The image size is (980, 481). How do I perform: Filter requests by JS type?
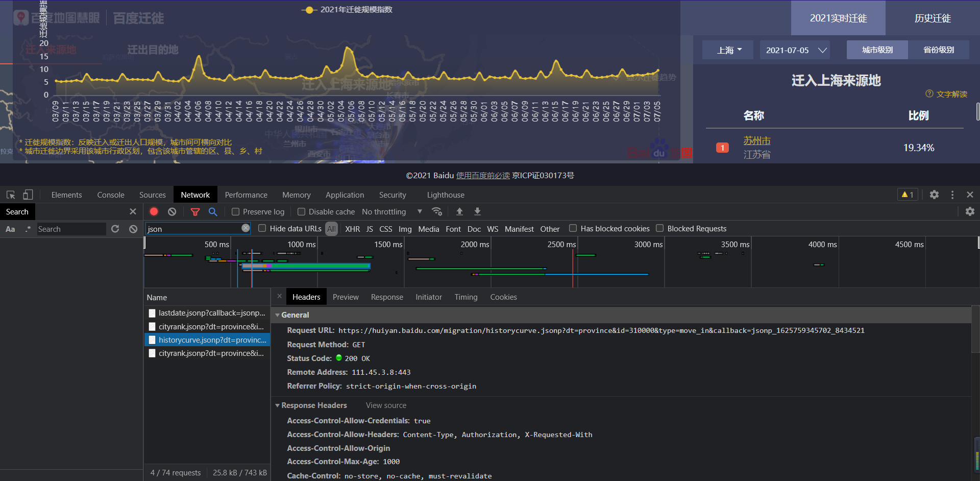pos(370,229)
